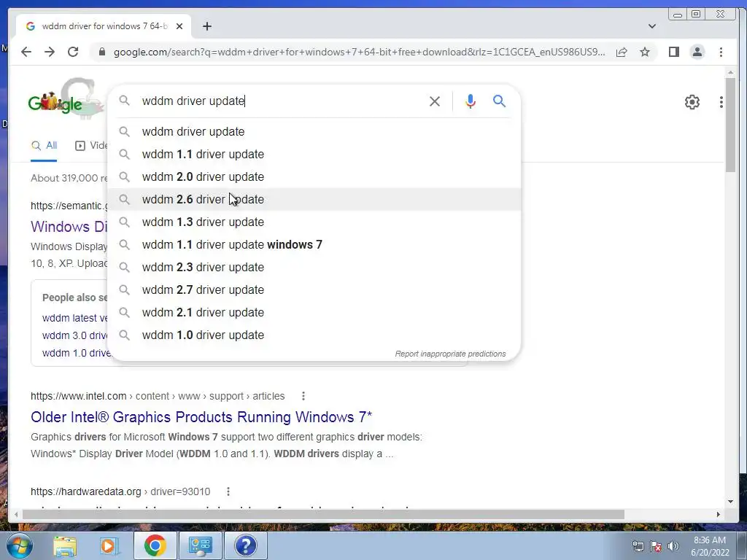747x560 pixels.
Task: Select 'wddm 1.1 driver update windows 7'
Action: pos(314,244)
